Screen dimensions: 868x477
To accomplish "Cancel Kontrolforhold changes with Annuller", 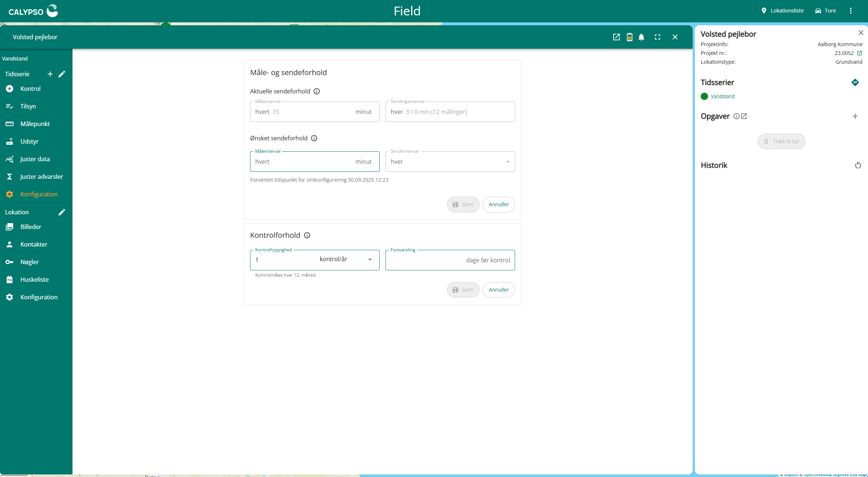I will pos(498,290).
